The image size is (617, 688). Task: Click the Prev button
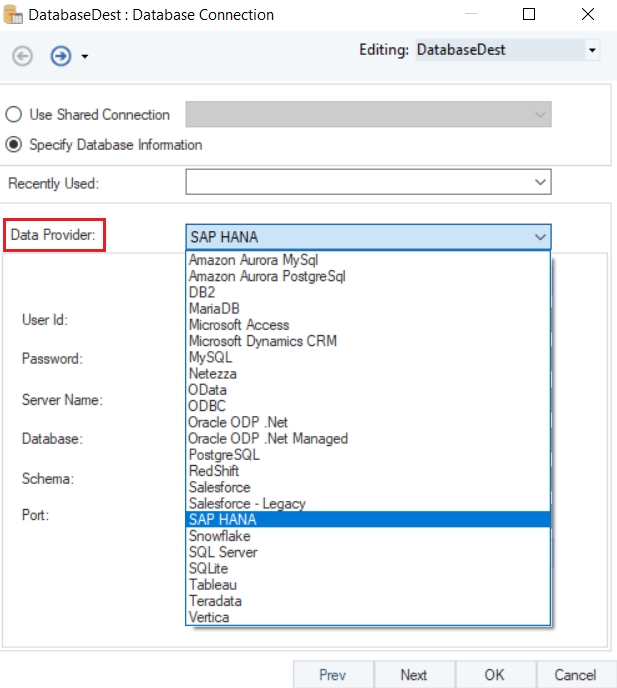pyautogui.click(x=333, y=675)
